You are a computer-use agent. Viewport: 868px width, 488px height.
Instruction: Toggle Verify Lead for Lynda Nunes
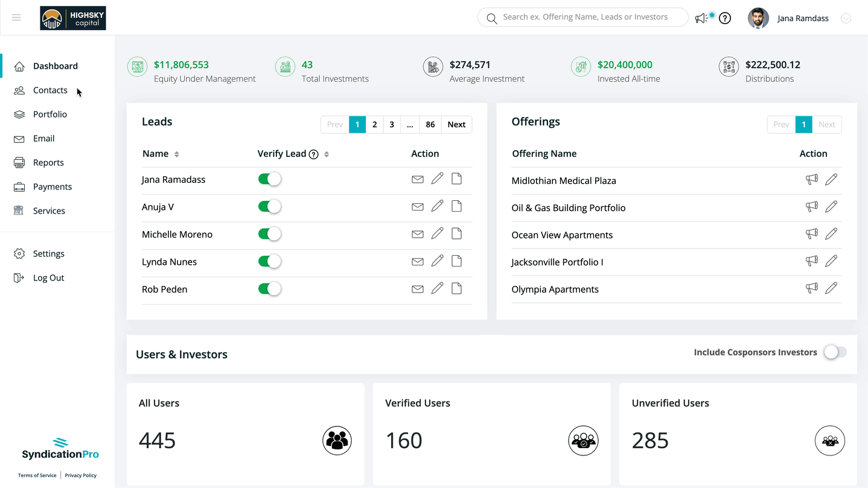click(x=270, y=261)
